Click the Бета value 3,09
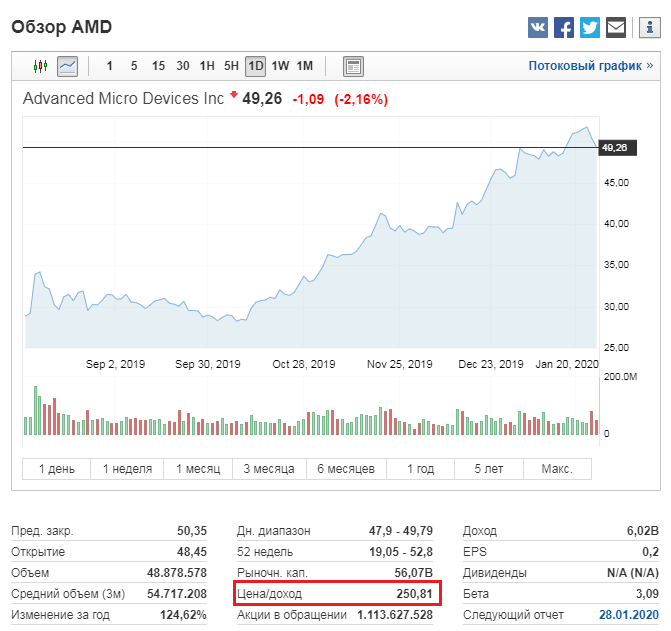 [x=647, y=594]
